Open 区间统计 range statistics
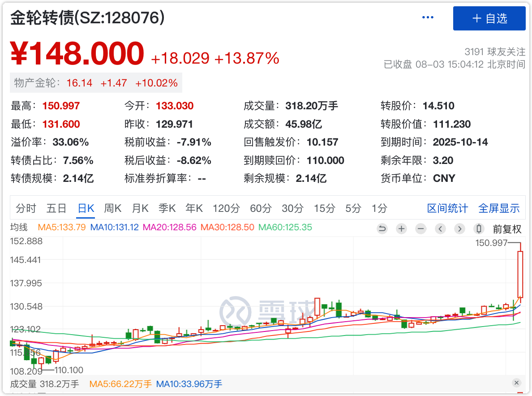532x396 pixels. (447, 208)
